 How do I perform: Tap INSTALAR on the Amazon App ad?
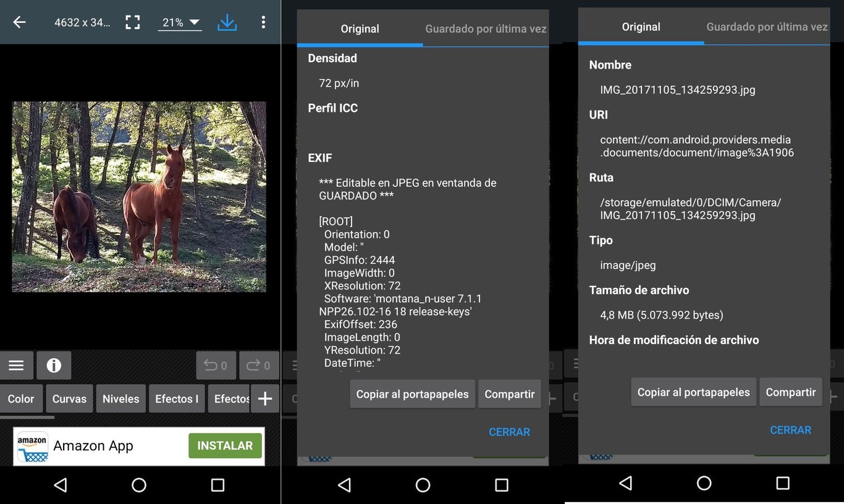tap(225, 445)
